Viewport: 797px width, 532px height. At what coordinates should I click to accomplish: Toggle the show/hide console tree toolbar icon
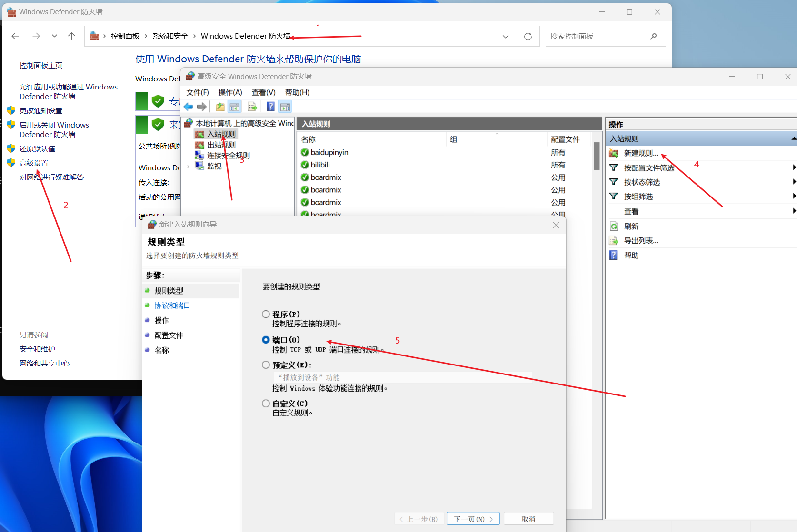click(234, 107)
